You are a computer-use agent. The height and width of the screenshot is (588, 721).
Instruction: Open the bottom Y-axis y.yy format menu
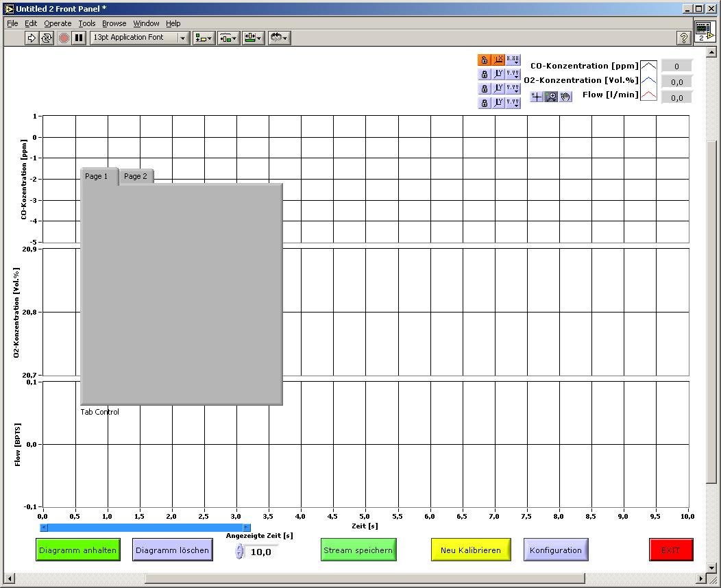coord(513,103)
